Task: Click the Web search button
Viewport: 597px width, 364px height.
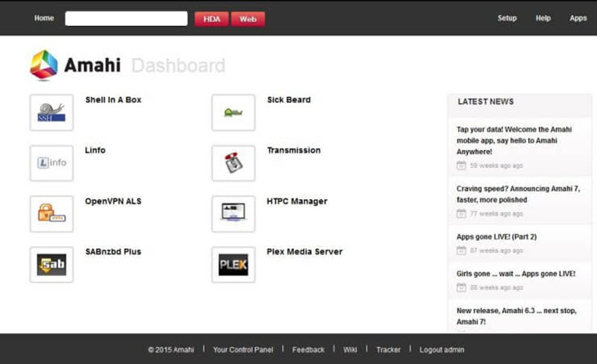Action: (248, 19)
